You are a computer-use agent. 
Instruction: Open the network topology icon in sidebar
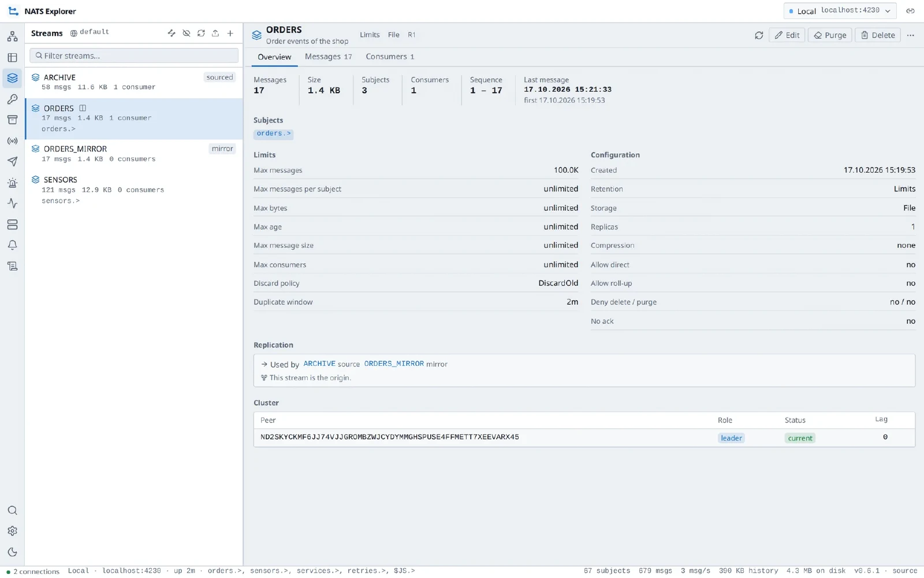coord(12,36)
